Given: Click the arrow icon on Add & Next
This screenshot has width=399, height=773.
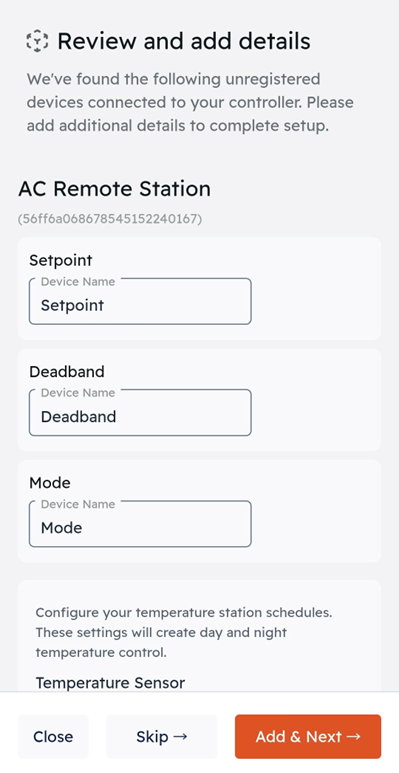Looking at the screenshot, I should point(354,737).
